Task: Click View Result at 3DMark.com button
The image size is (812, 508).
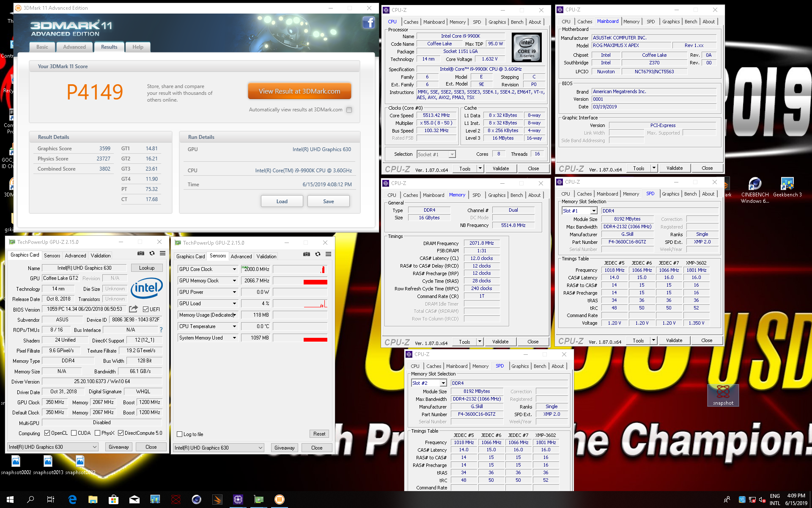Action: click(x=299, y=91)
